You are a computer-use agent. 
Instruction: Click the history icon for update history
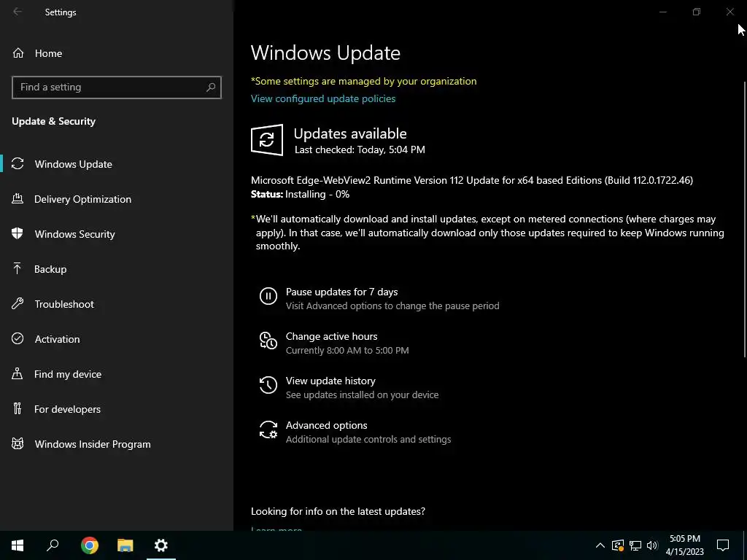point(268,385)
